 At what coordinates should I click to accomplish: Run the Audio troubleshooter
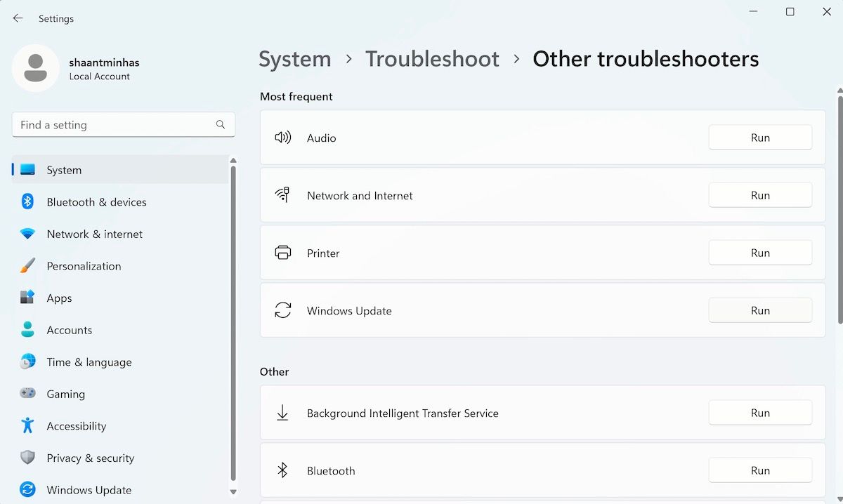pos(760,138)
